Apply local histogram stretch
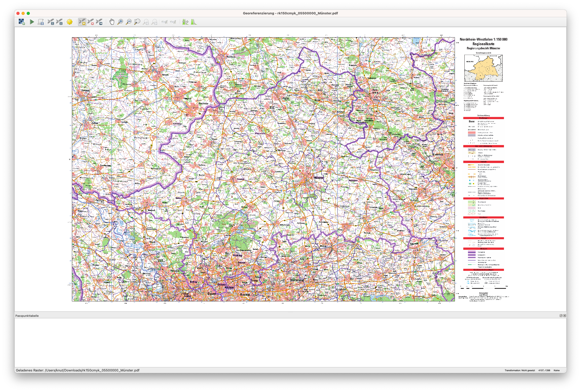Image resolution: width=581 pixels, height=392 pixels. point(194,22)
